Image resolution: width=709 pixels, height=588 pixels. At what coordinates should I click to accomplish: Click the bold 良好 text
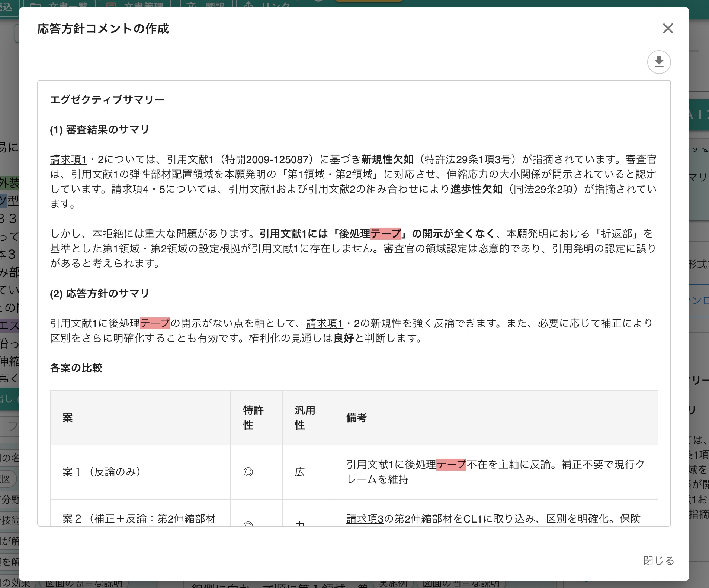(x=343, y=338)
